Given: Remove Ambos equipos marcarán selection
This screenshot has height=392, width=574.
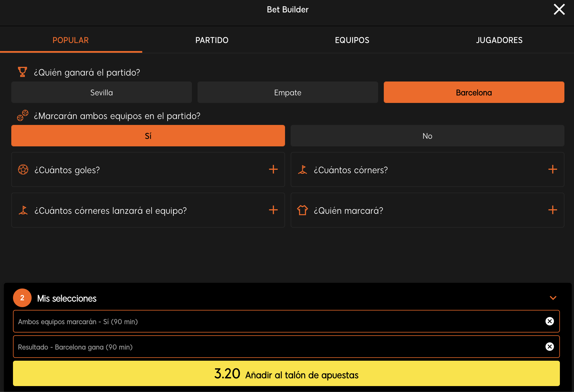Looking at the screenshot, I should (550, 321).
